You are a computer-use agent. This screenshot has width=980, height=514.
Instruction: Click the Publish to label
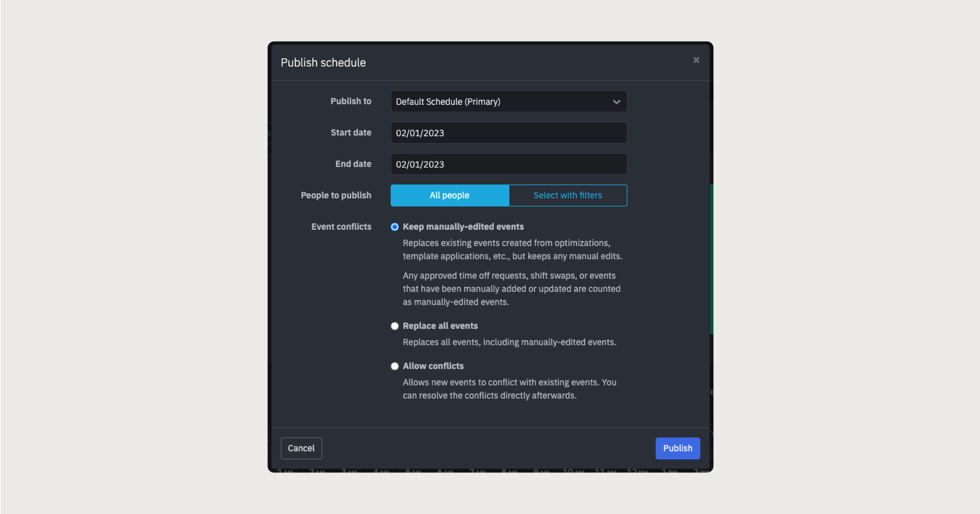(351, 101)
